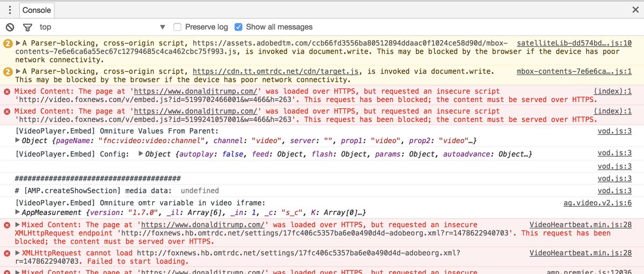This screenshot has width=644, height=274.
Task: Expand the Config Object with autoplay false
Action: click(x=141, y=154)
